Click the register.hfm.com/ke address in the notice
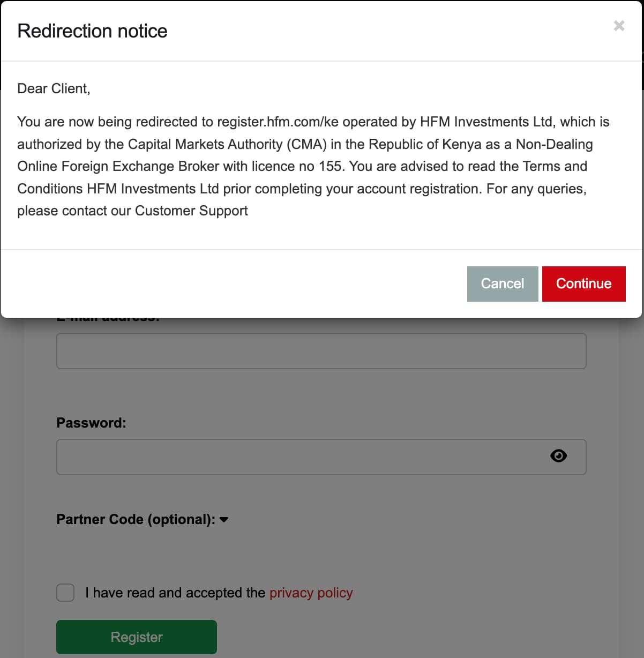 278,122
